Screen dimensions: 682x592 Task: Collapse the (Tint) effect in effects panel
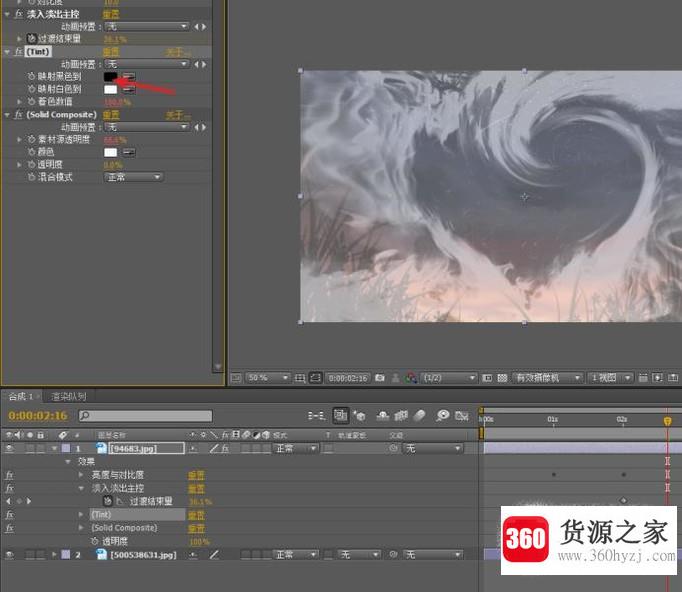tap(7, 52)
